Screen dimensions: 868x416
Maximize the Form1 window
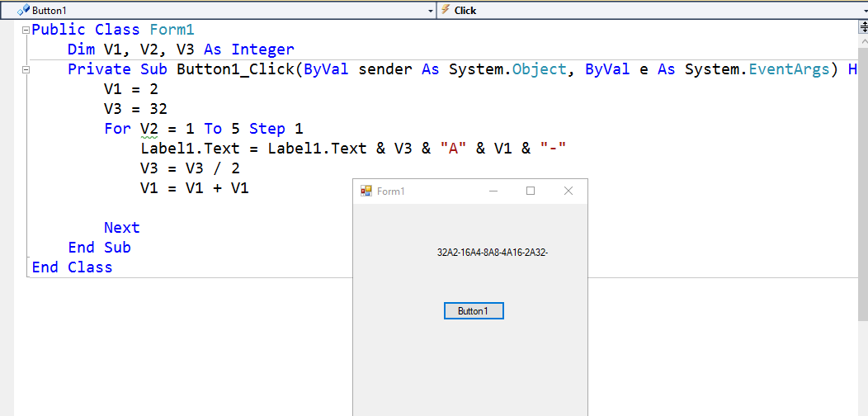click(531, 191)
